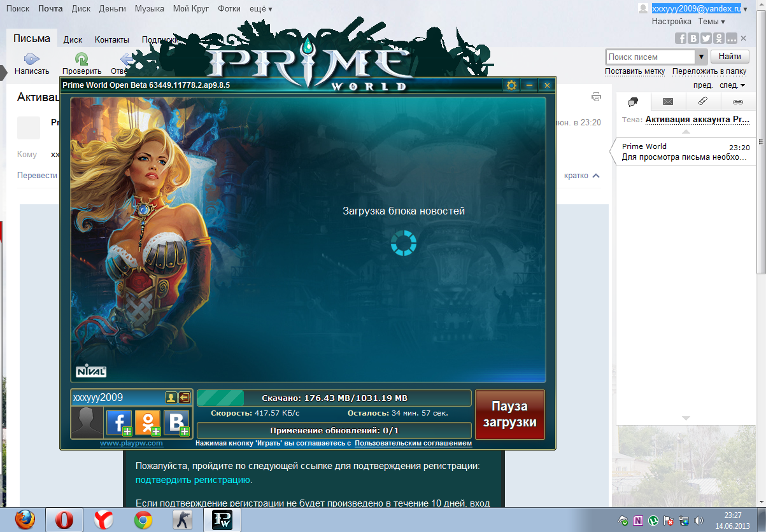Go to Деньги in the top bar
The image size is (766, 532).
113,9
